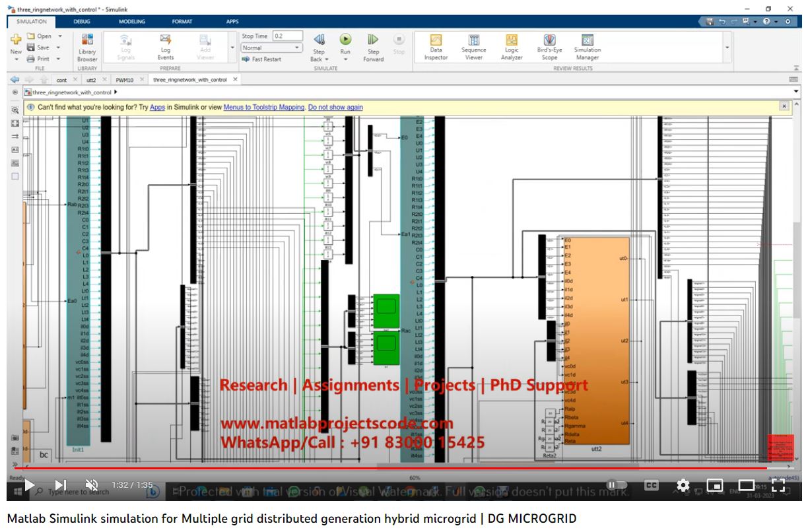Viewport: 808px width, 532px height.
Task: Click the Menus to Toolstrip Mapping link
Action: click(x=264, y=107)
